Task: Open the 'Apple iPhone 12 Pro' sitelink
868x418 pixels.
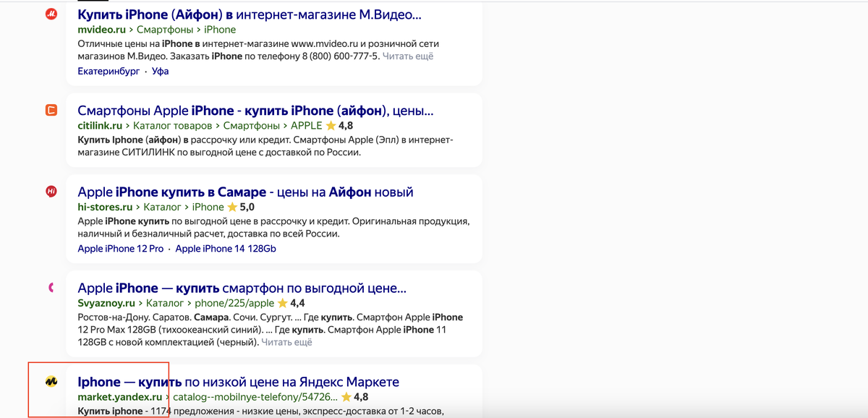Action: 121,248
